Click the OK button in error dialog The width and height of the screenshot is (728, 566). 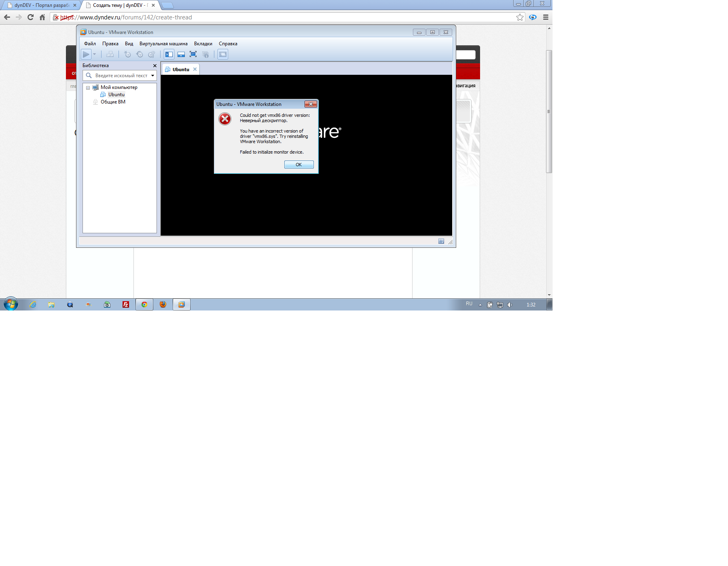[299, 165]
